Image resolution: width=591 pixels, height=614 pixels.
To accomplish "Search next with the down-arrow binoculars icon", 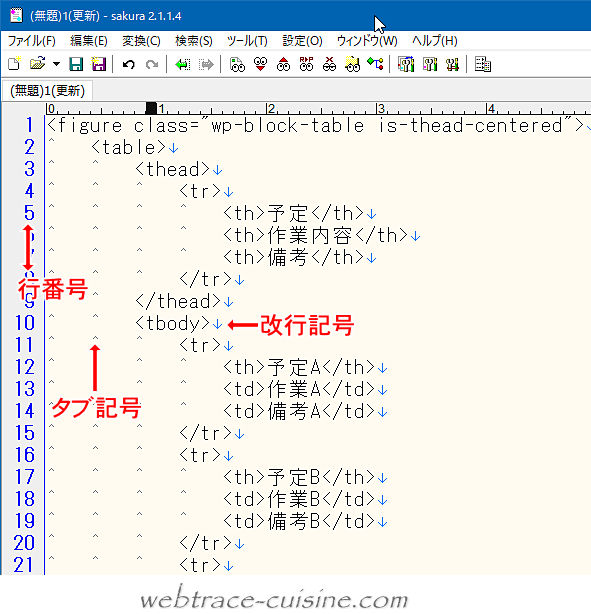I will 260,64.
